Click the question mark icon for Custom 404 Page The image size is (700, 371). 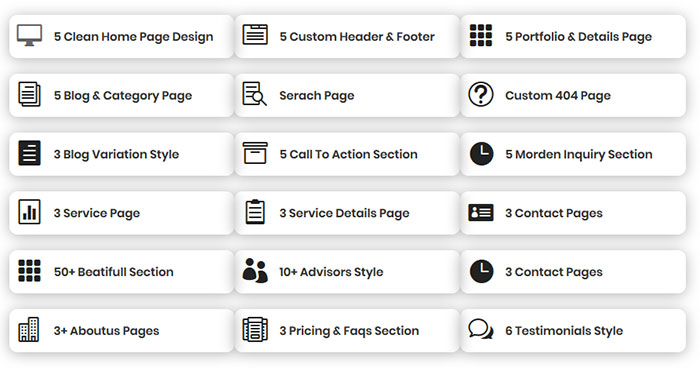(x=481, y=94)
